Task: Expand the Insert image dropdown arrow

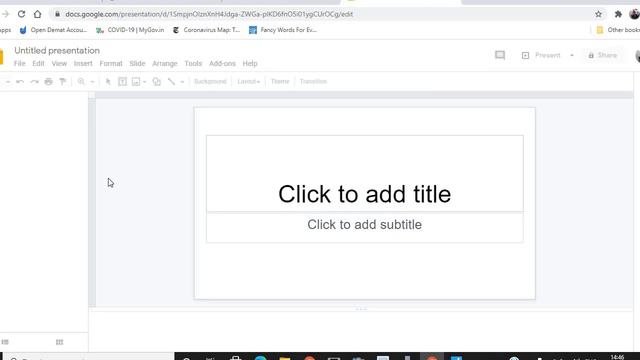Action: tap(144, 82)
